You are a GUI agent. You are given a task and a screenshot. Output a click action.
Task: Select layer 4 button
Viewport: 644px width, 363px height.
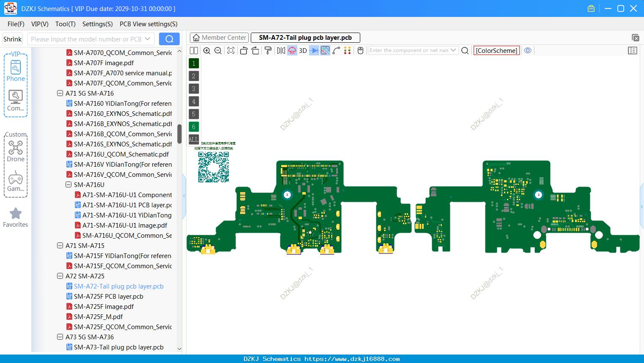[x=194, y=101]
